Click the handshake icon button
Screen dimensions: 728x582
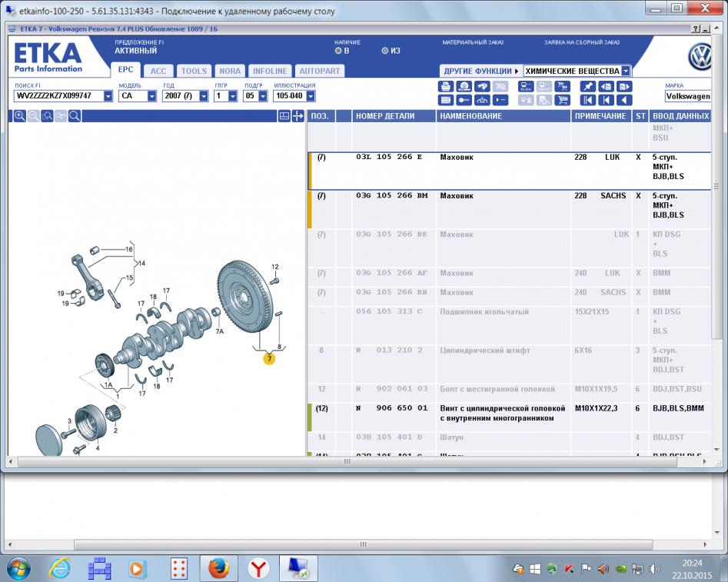click(x=482, y=86)
